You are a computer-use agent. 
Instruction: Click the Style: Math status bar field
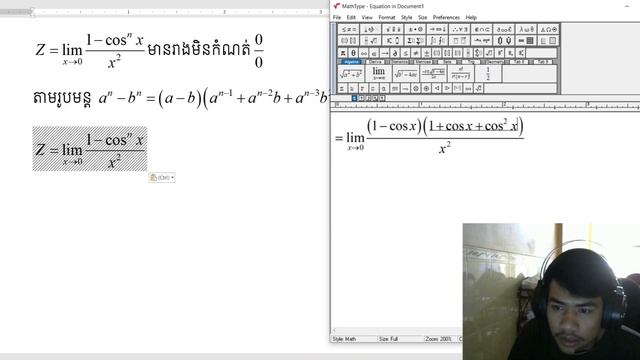point(353,339)
